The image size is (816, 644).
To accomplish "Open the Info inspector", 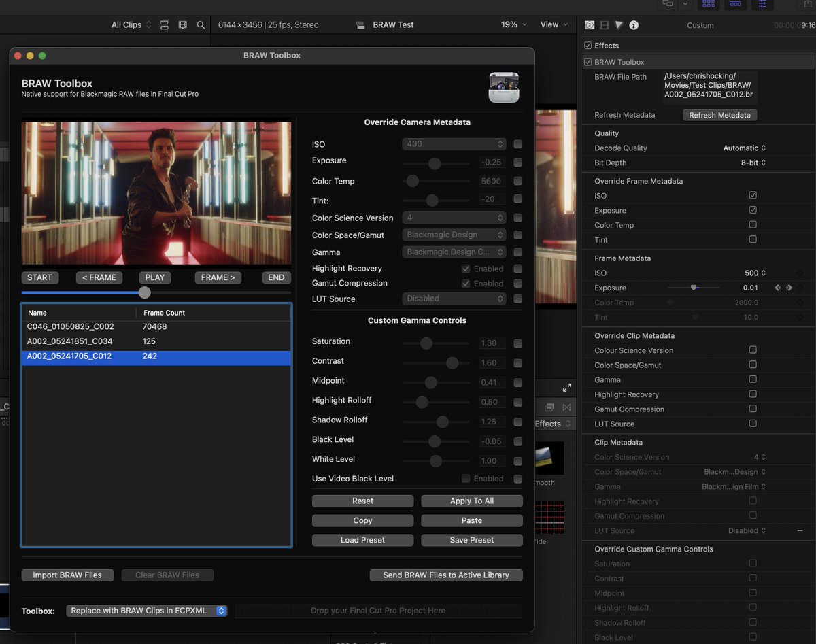I will [634, 25].
